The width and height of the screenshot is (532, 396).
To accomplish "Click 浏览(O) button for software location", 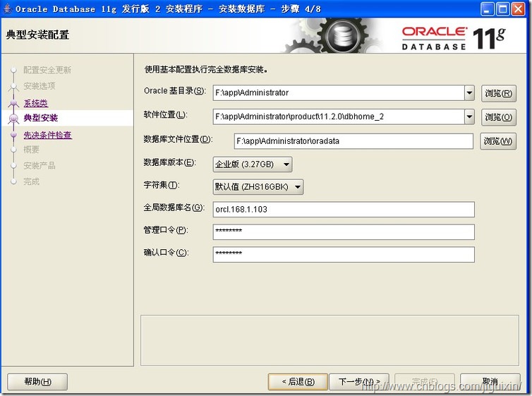I will click(x=498, y=117).
